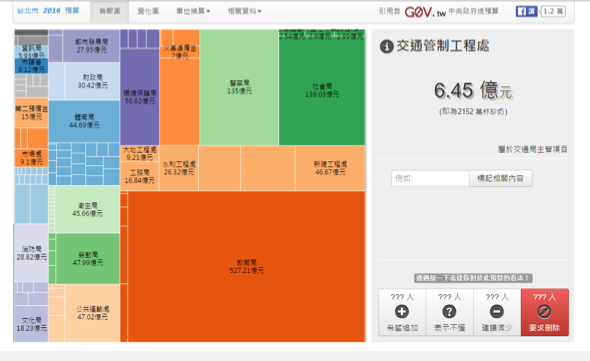
Task: Open the 台北市 2016 預算 home link
Action: (x=48, y=11)
